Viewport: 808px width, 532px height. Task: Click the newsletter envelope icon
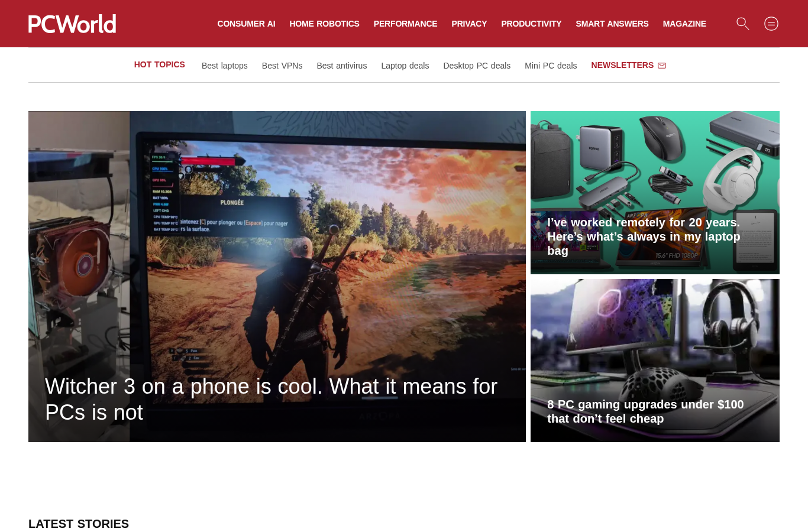tap(662, 66)
